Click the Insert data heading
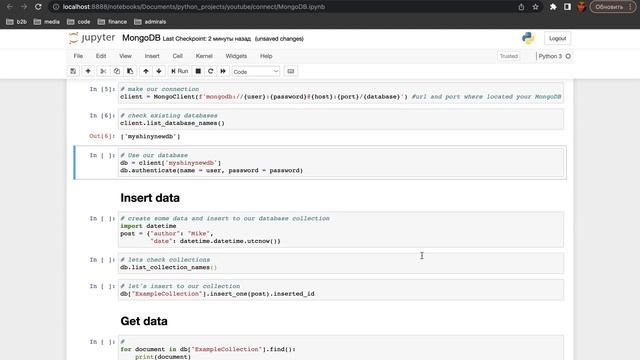Viewport: 640px width, 360px height. point(150,198)
